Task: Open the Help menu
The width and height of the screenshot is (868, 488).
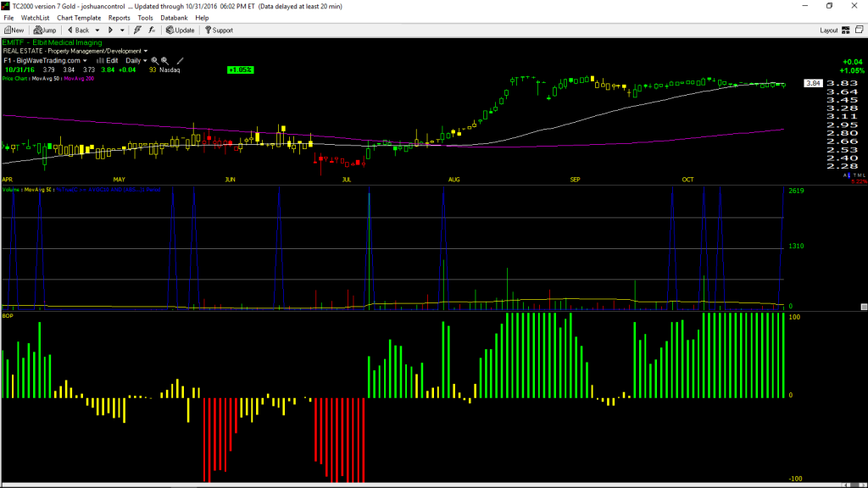Action: pos(202,18)
